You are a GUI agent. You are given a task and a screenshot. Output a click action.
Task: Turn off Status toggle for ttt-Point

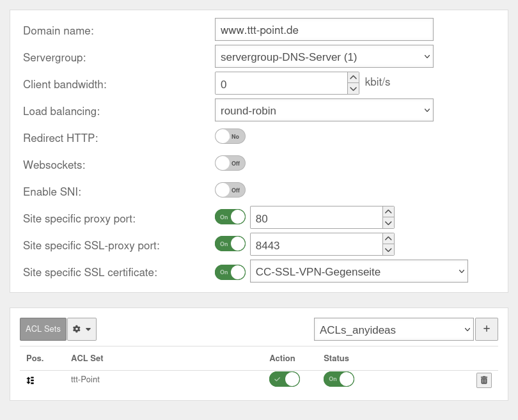click(x=338, y=379)
